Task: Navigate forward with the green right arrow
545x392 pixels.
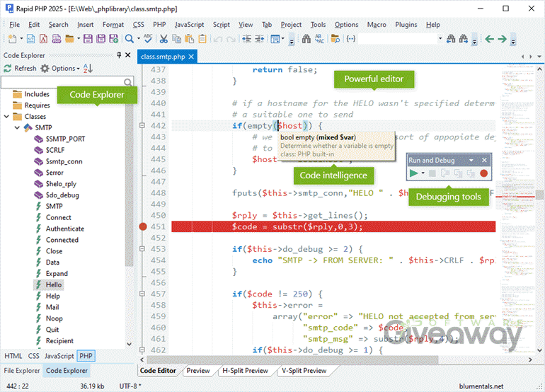Action: point(502,39)
